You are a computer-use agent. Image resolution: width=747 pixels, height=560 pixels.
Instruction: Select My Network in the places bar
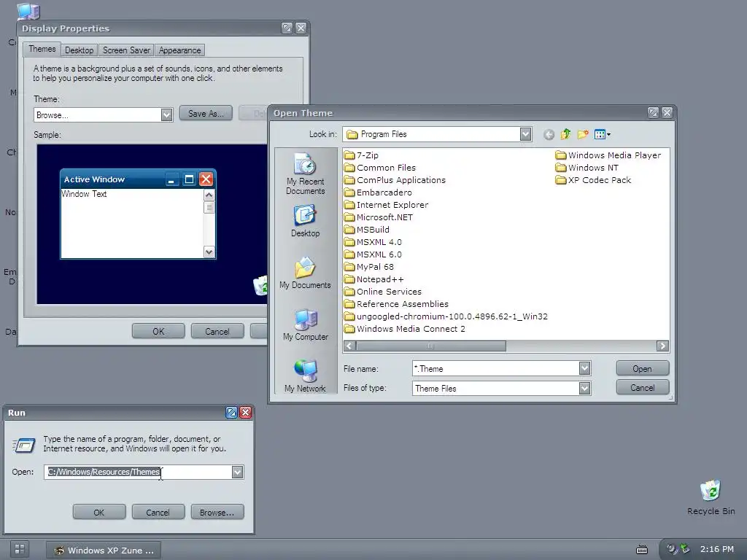click(x=306, y=376)
